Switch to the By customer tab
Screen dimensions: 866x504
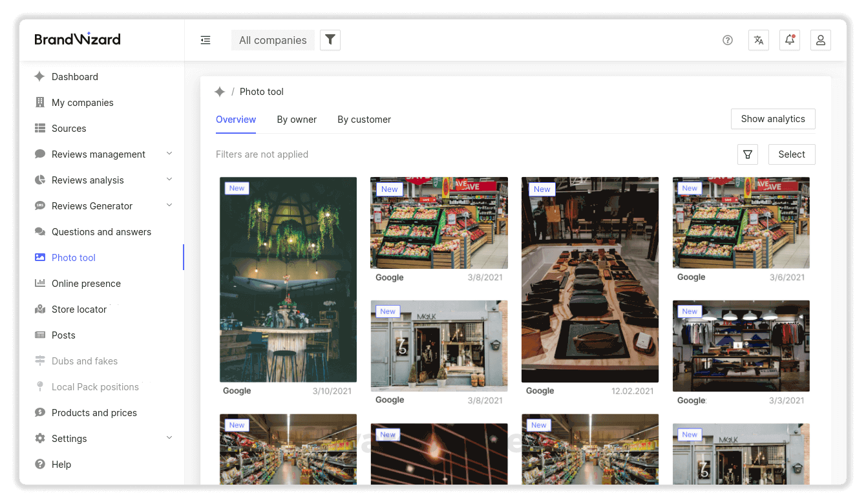coord(364,119)
